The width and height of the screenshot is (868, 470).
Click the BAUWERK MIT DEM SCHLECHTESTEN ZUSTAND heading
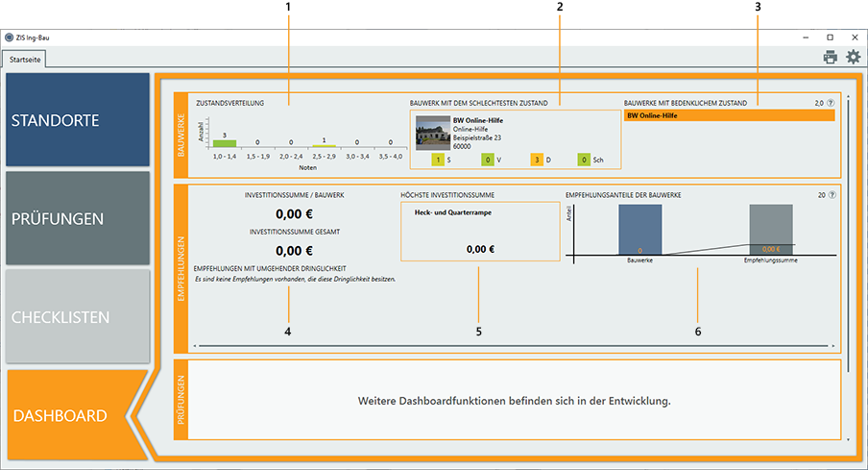tap(479, 103)
